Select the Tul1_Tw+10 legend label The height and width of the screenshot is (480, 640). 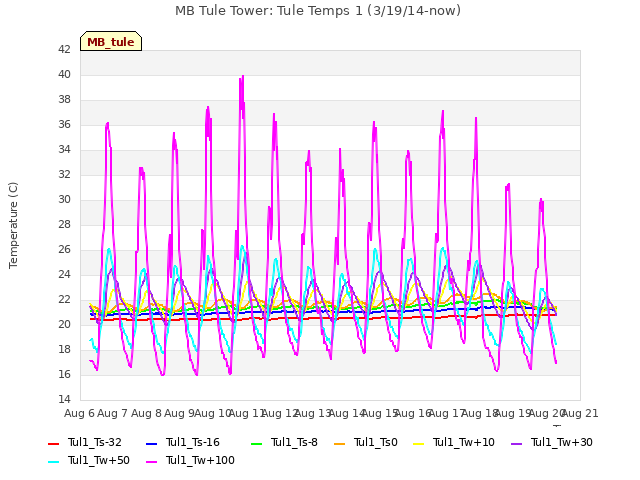(464, 442)
